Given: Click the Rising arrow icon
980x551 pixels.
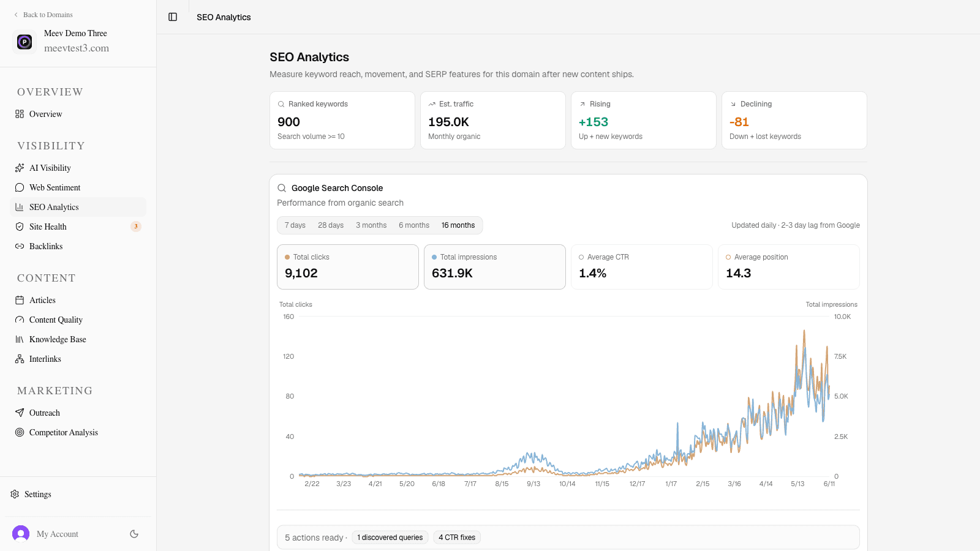Looking at the screenshot, I should point(582,104).
